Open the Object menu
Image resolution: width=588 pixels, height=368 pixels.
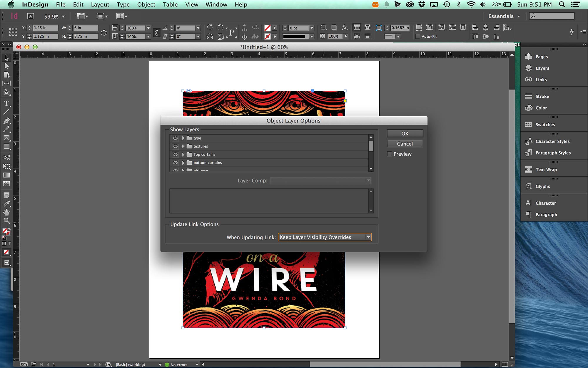(146, 4)
